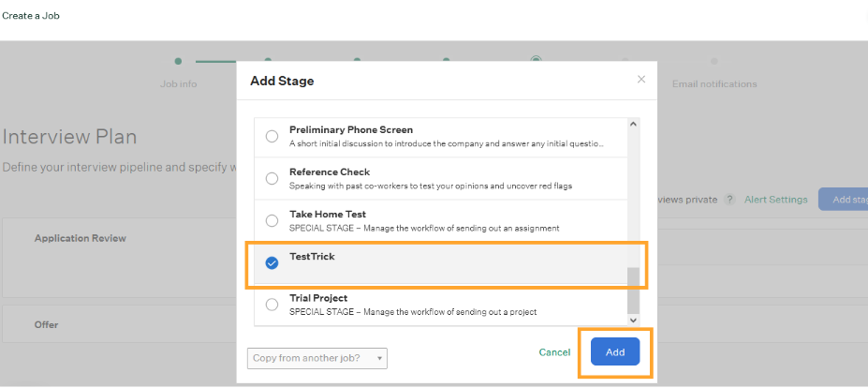Close the Add Stage dialog
This screenshot has height=388, width=868.
(x=640, y=80)
